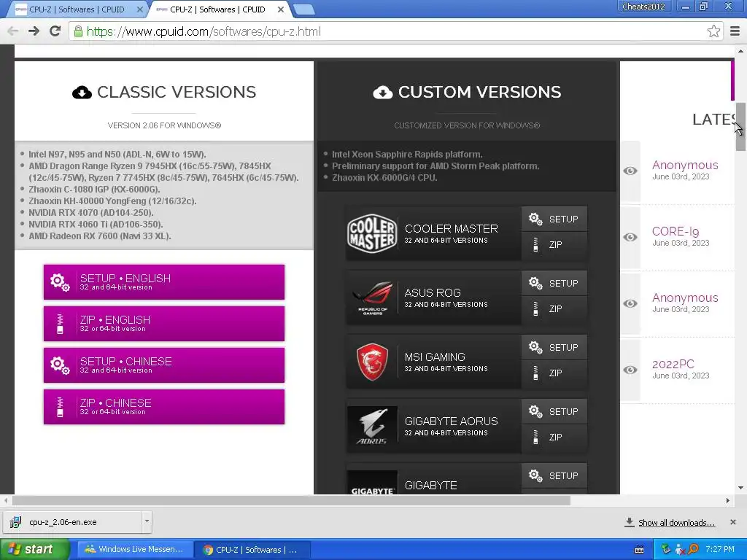Image resolution: width=747 pixels, height=560 pixels.
Task: Open the 2022PC validation link
Action: pos(673,365)
